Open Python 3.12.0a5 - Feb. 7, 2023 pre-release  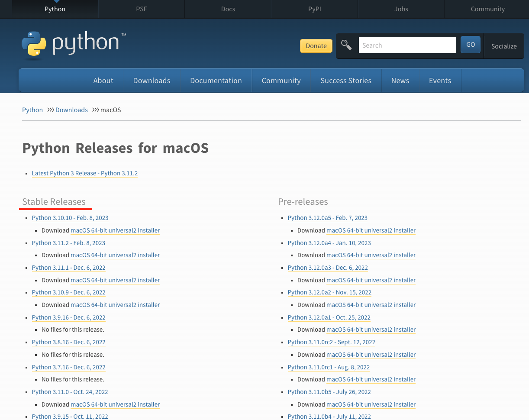[x=328, y=218]
